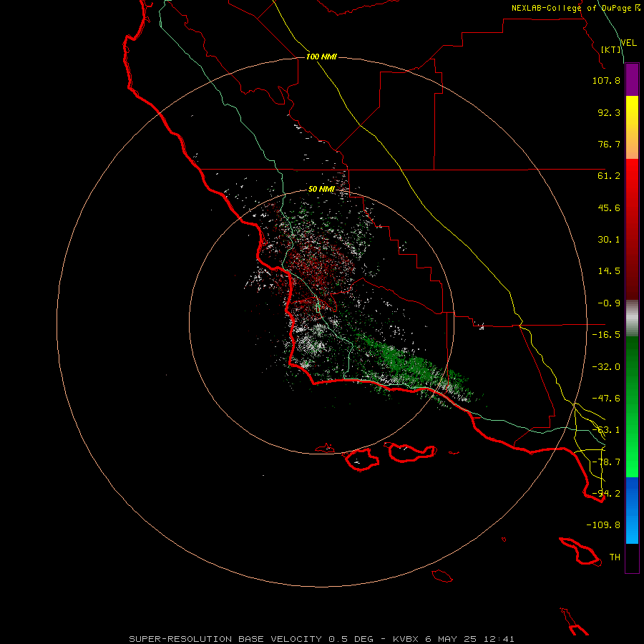Click the 107.8 velocity scale value
644x644 pixels.
point(606,80)
